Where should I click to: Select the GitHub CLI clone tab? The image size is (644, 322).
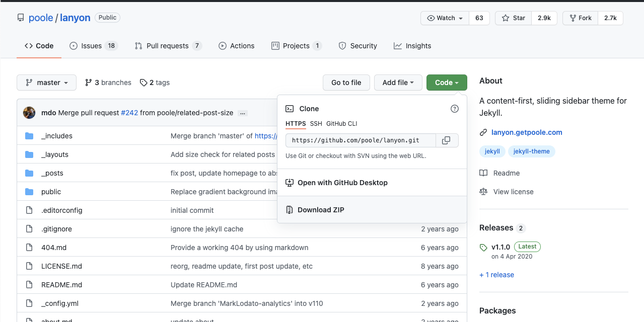click(x=342, y=124)
